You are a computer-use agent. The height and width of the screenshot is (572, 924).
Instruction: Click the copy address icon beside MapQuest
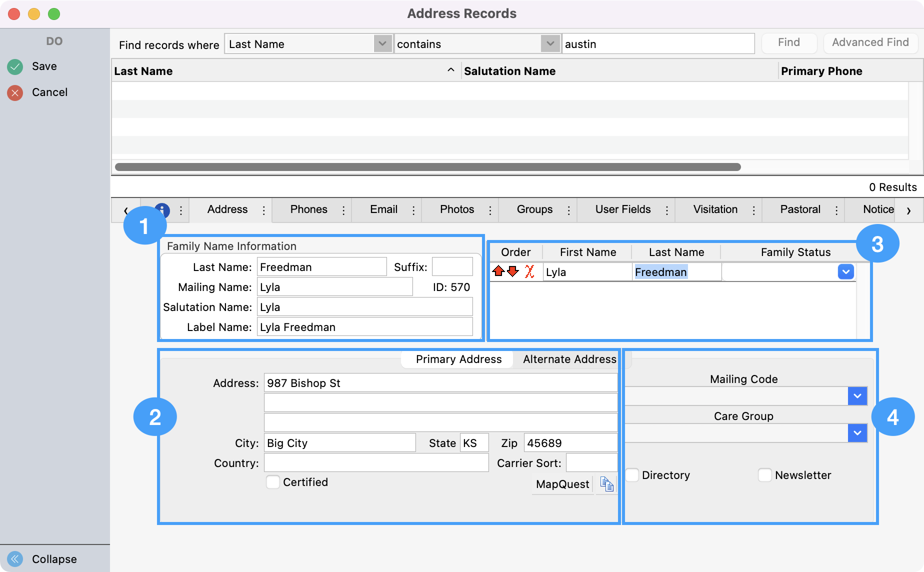(x=606, y=484)
